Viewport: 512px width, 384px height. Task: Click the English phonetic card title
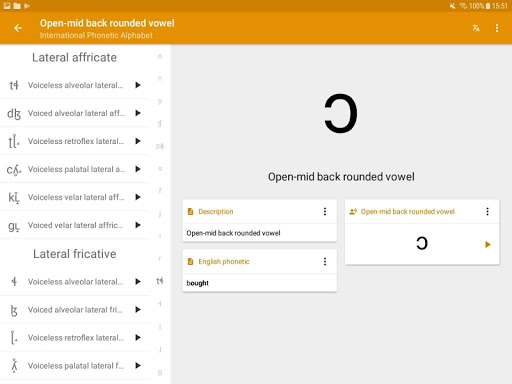[x=224, y=262]
